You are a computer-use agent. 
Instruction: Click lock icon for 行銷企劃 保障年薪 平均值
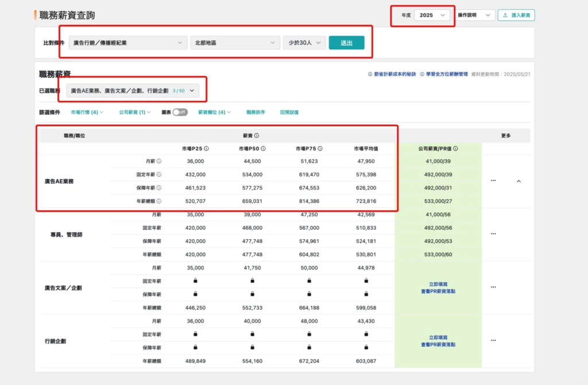pos(366,347)
